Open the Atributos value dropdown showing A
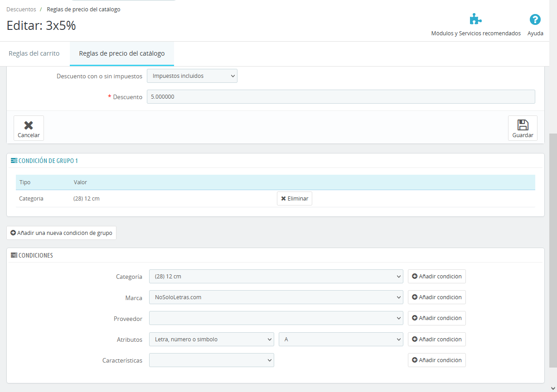 pos(341,339)
